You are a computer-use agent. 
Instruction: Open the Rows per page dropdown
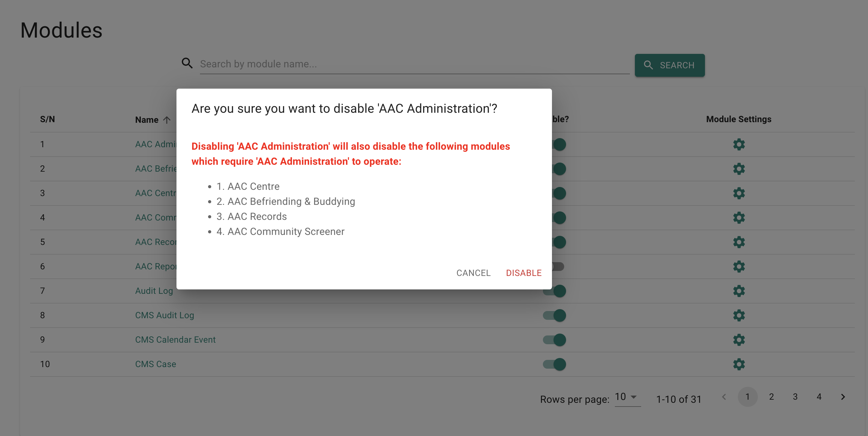click(627, 397)
